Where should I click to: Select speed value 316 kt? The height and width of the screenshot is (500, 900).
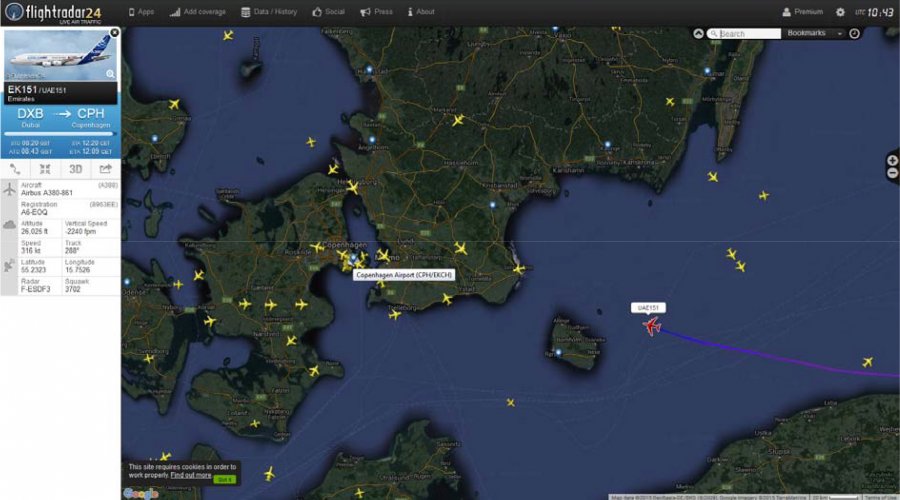[31, 251]
